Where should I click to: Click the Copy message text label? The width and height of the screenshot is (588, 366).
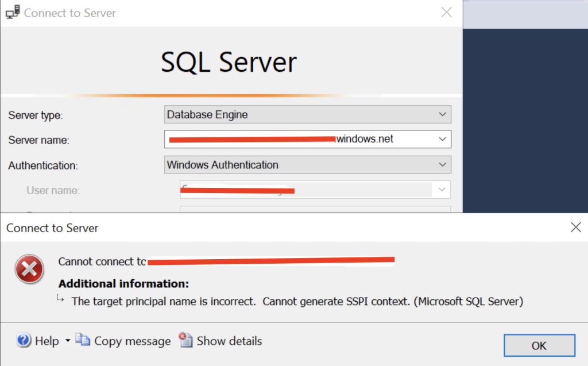pos(132,341)
